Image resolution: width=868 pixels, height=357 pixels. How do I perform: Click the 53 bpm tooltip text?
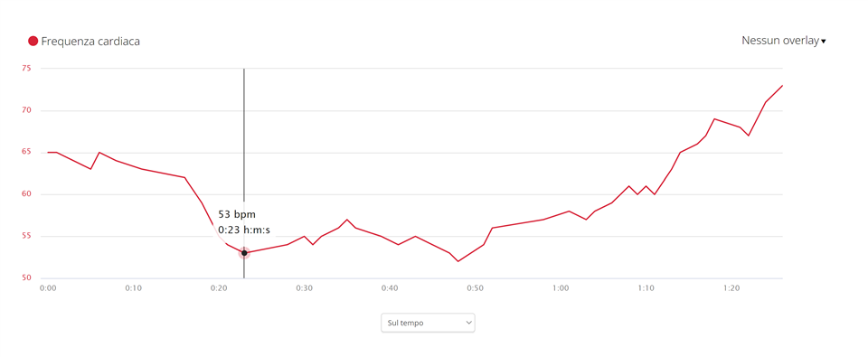(237, 214)
